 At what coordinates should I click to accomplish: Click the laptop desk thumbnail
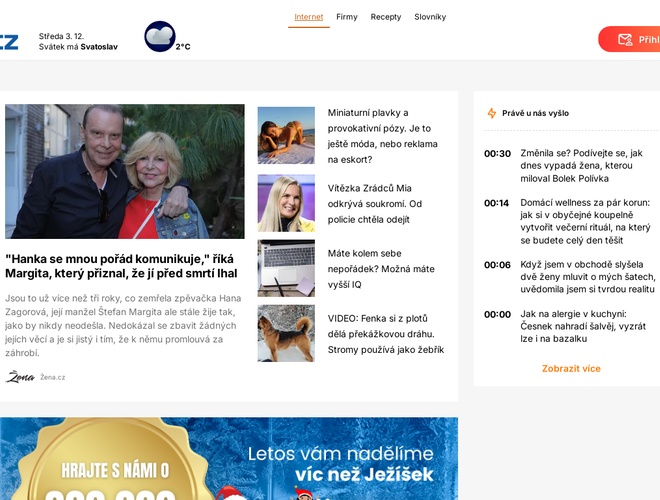click(286, 268)
